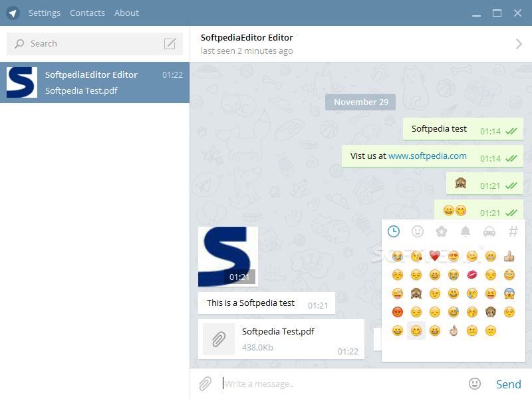
Task: Expand contact info with the header chevron
Action: tap(519, 44)
